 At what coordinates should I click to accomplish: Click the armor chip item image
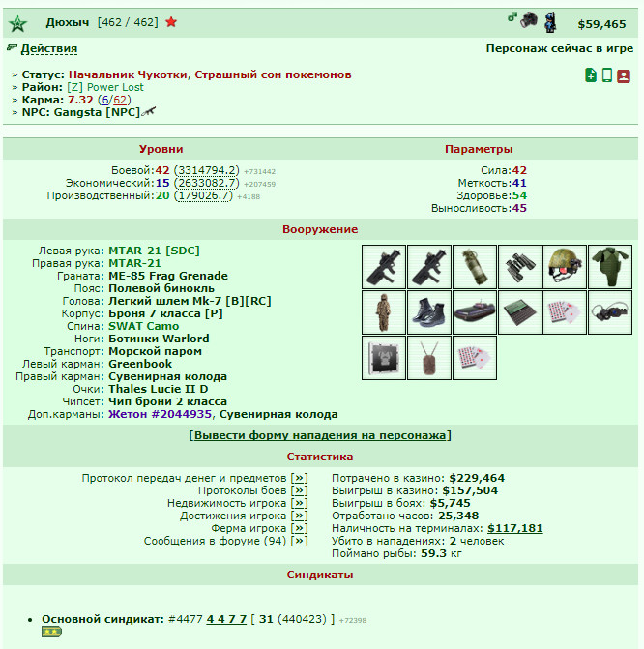(x=384, y=358)
